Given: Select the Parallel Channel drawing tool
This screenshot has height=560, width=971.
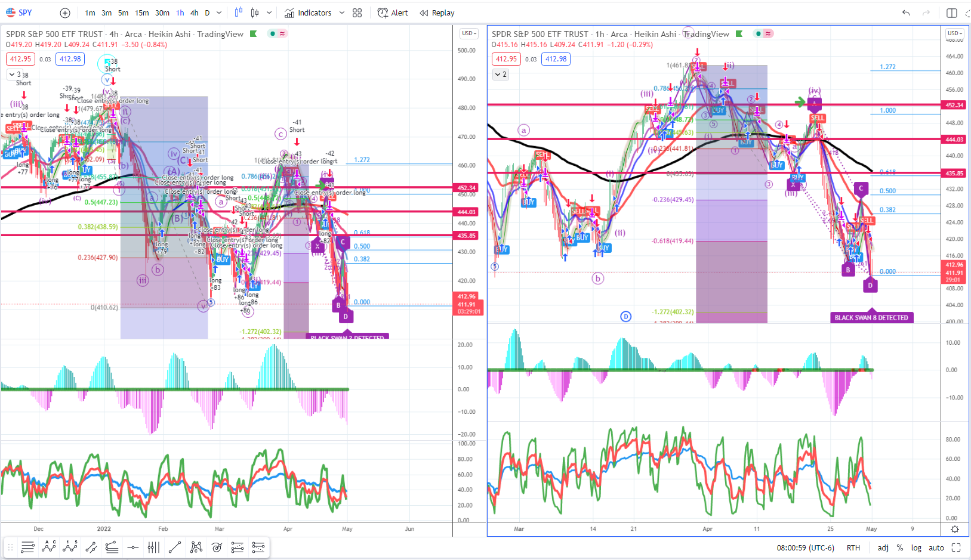Looking at the screenshot, I should [91, 547].
